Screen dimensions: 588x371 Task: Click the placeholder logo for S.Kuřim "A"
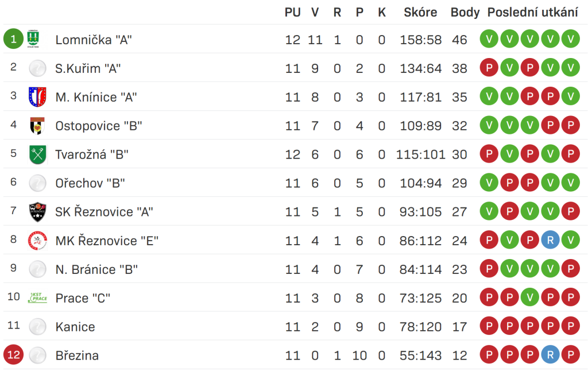[37, 68]
